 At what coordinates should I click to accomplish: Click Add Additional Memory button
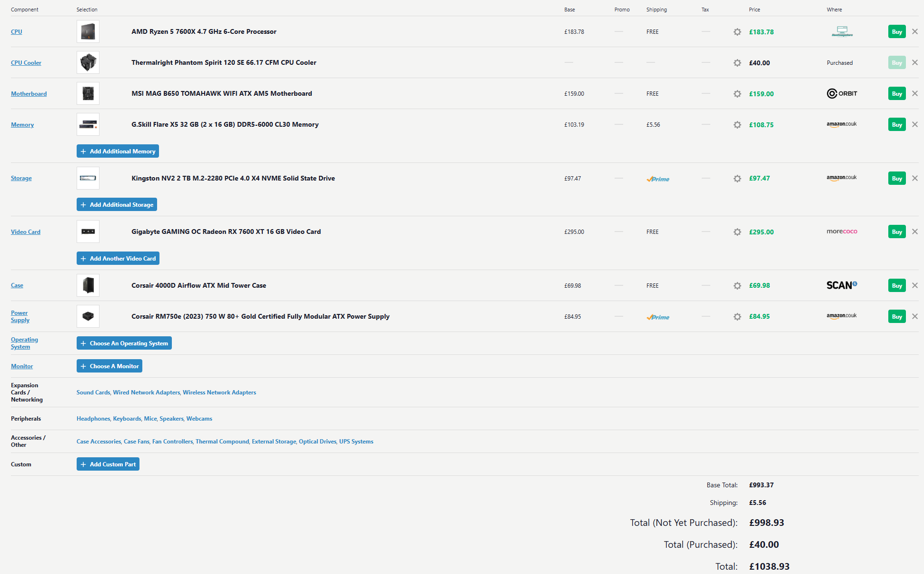pos(118,151)
